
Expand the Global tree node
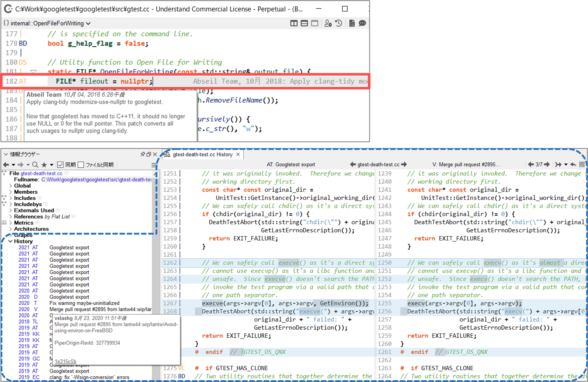tap(11, 186)
